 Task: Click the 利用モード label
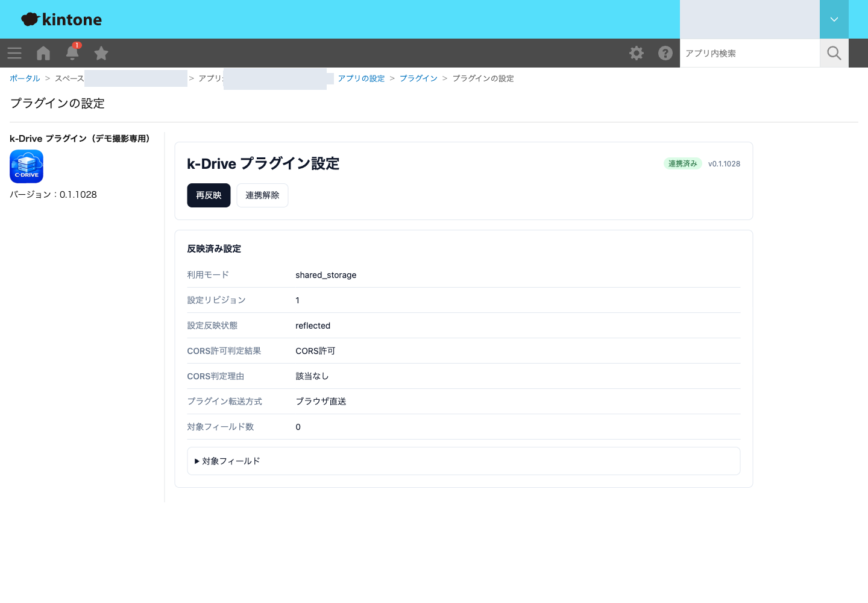coord(208,275)
